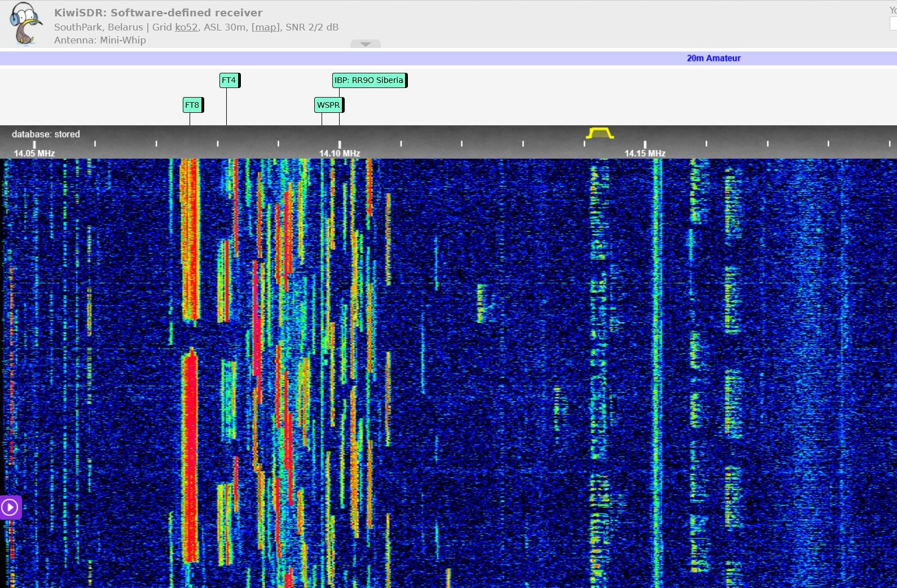Tune to the WSPR label
Image resolution: width=897 pixels, height=588 pixels.
tap(328, 105)
